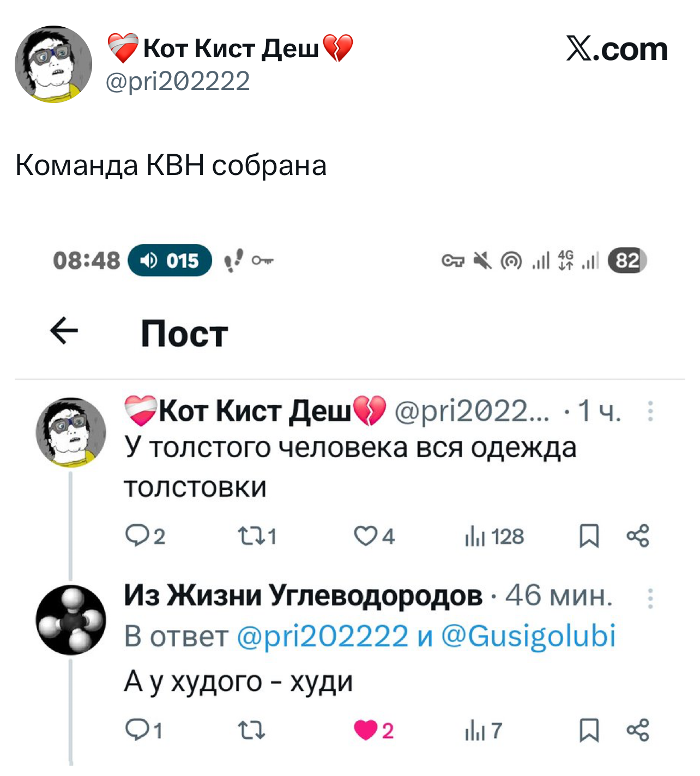Repost the худи reply

coord(251,730)
